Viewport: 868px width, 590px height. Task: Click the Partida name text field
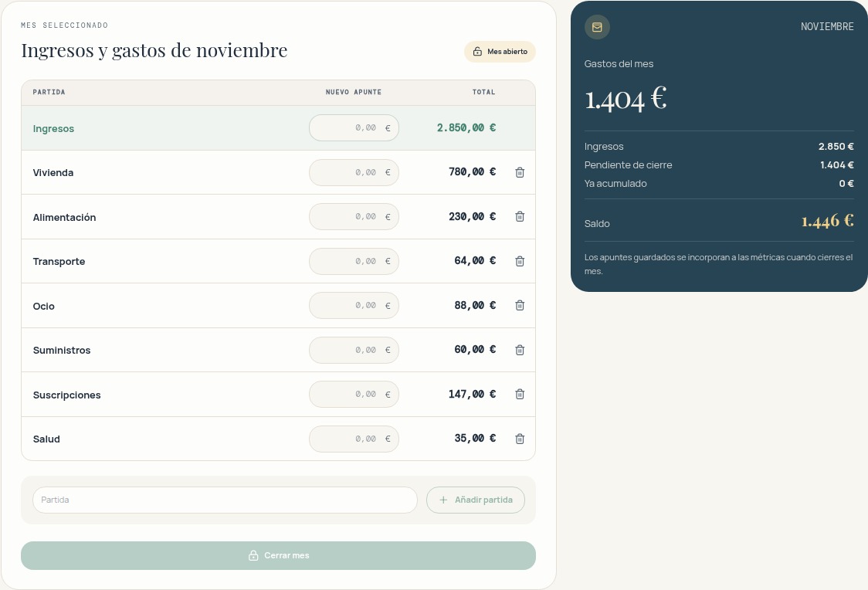225,500
